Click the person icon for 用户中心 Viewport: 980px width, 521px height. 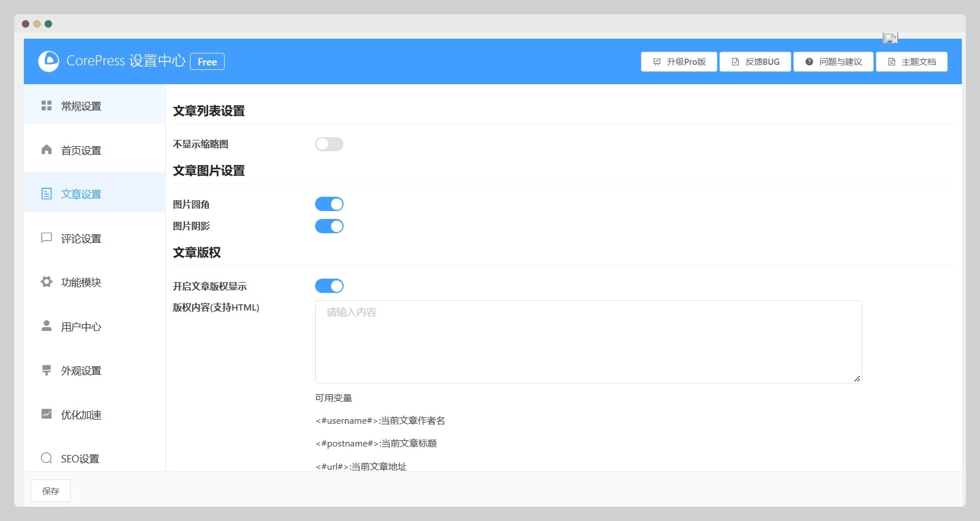pos(47,326)
